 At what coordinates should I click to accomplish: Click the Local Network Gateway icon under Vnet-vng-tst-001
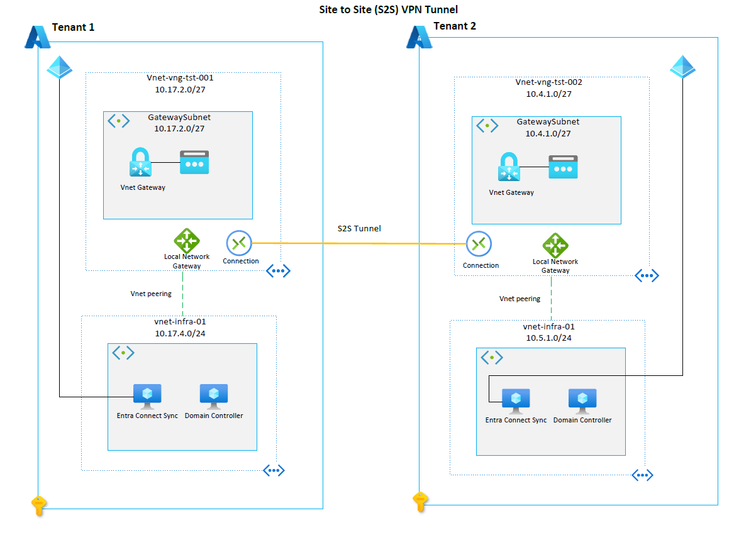pos(186,241)
